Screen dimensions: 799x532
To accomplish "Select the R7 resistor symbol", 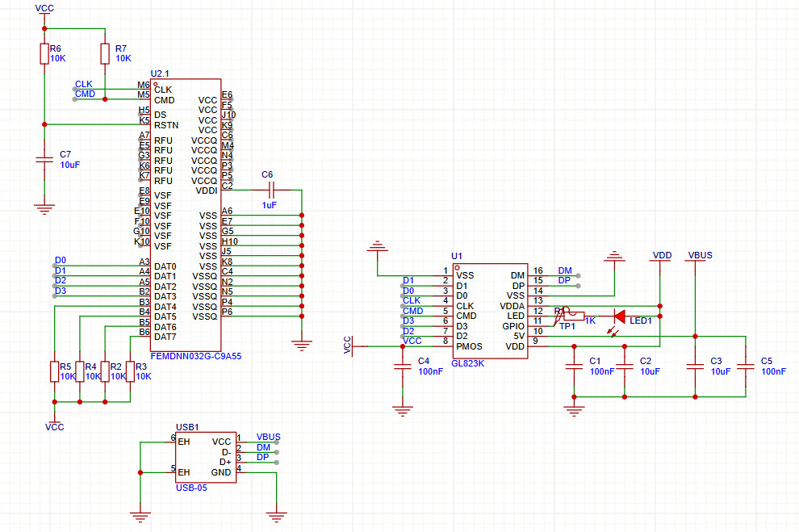I will coord(105,53).
